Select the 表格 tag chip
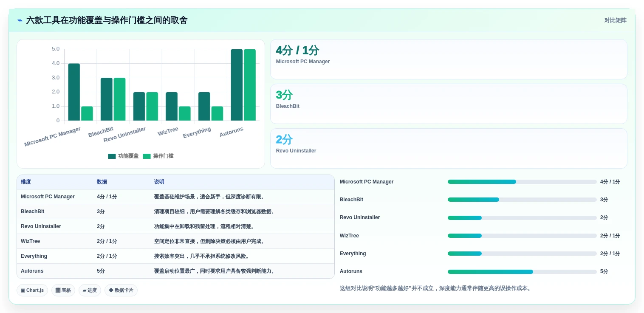 pos(63,290)
